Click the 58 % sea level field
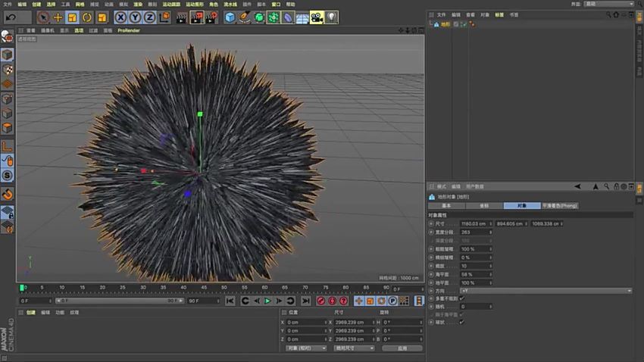Image resolution: width=644 pixels, height=362 pixels. pos(476,274)
